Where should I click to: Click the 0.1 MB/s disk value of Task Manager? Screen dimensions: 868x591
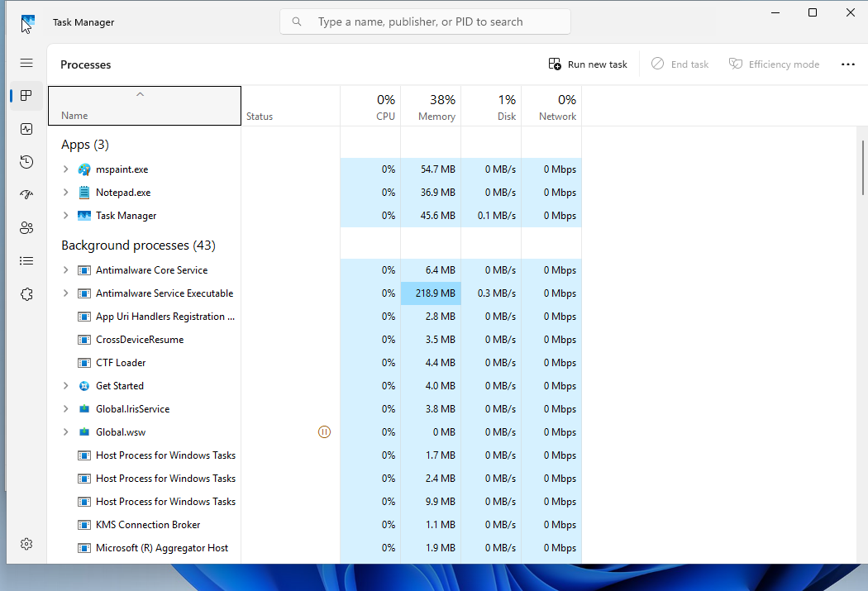[497, 216]
